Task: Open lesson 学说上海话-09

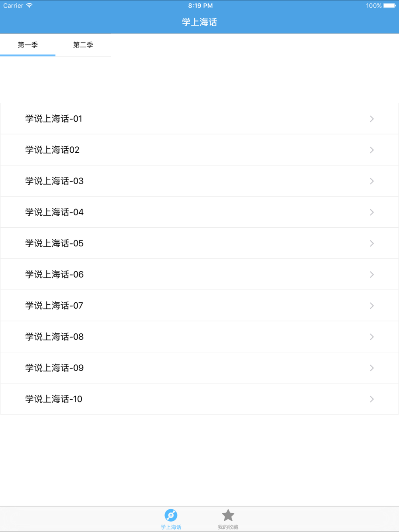Action: click(199, 368)
